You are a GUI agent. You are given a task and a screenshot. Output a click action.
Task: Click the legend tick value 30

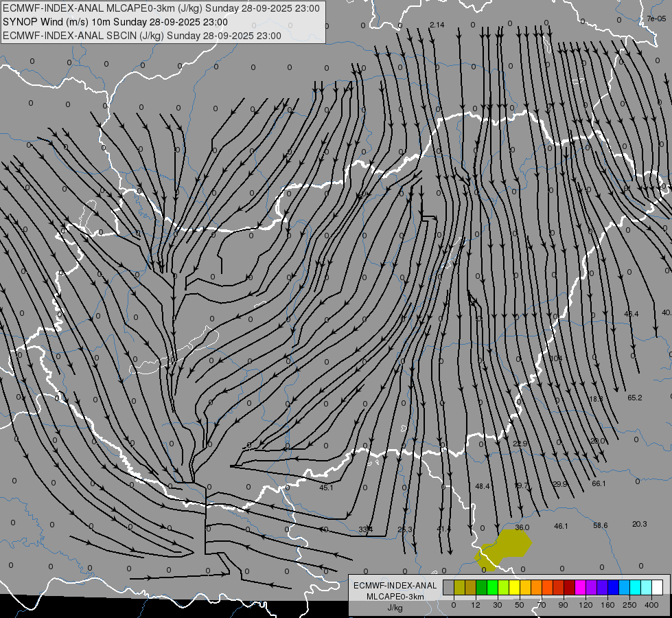point(498,605)
